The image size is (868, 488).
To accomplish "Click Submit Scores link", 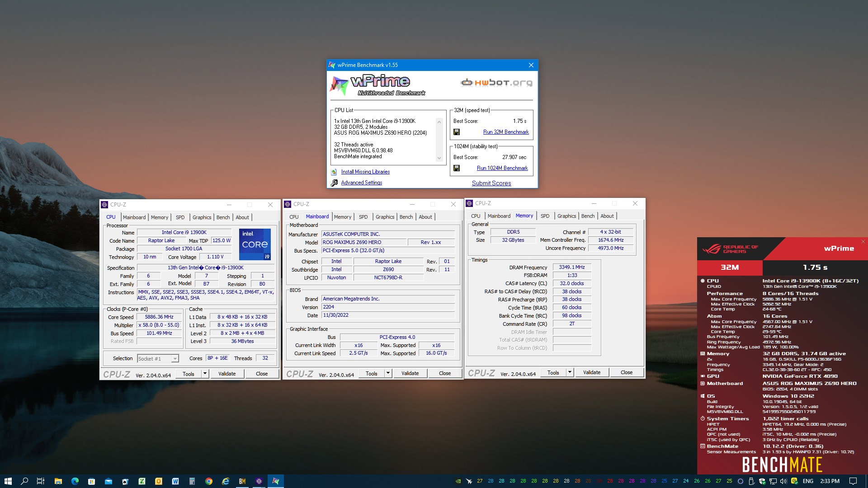I will 491,183.
